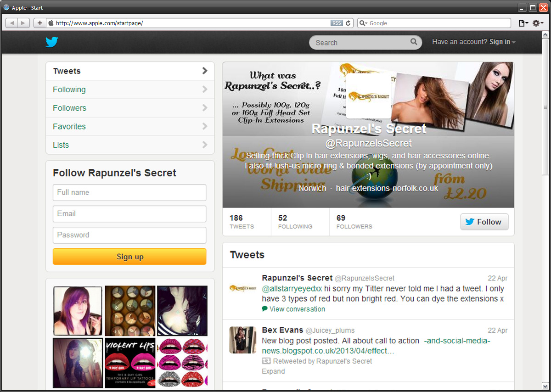Expand the Favorites section chevron

[205, 126]
